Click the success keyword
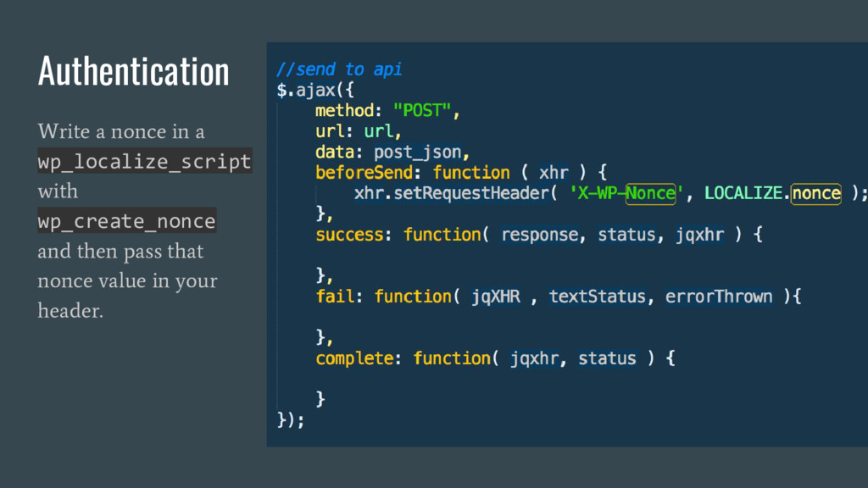 [x=349, y=235]
